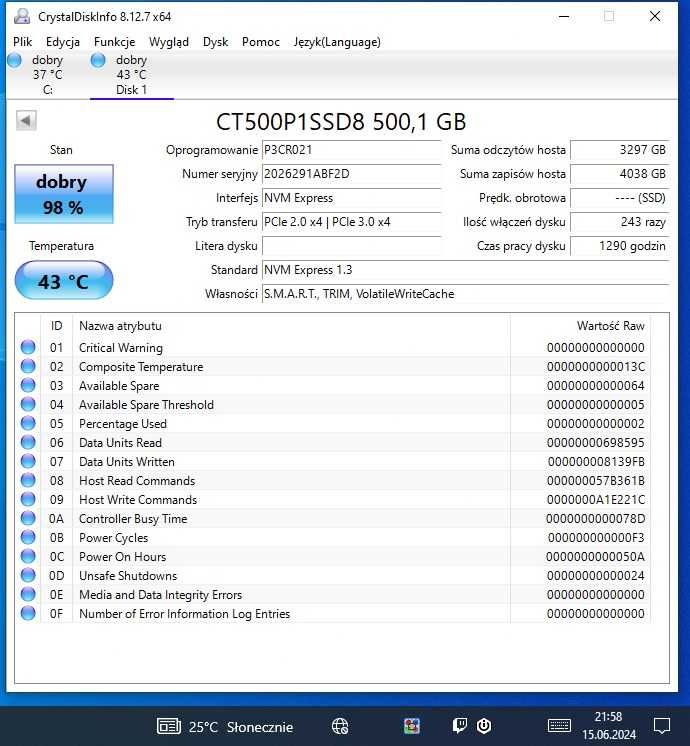Select the Unsafe Shutdowns attribute name
This screenshot has height=746, width=690.
click(128, 576)
